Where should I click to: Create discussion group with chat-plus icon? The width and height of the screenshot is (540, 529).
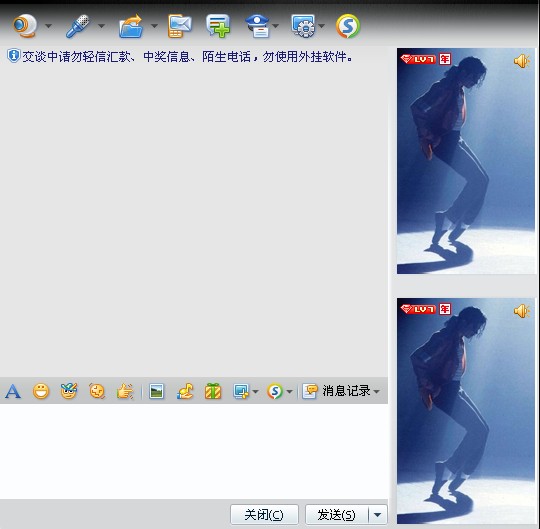[x=218, y=26]
